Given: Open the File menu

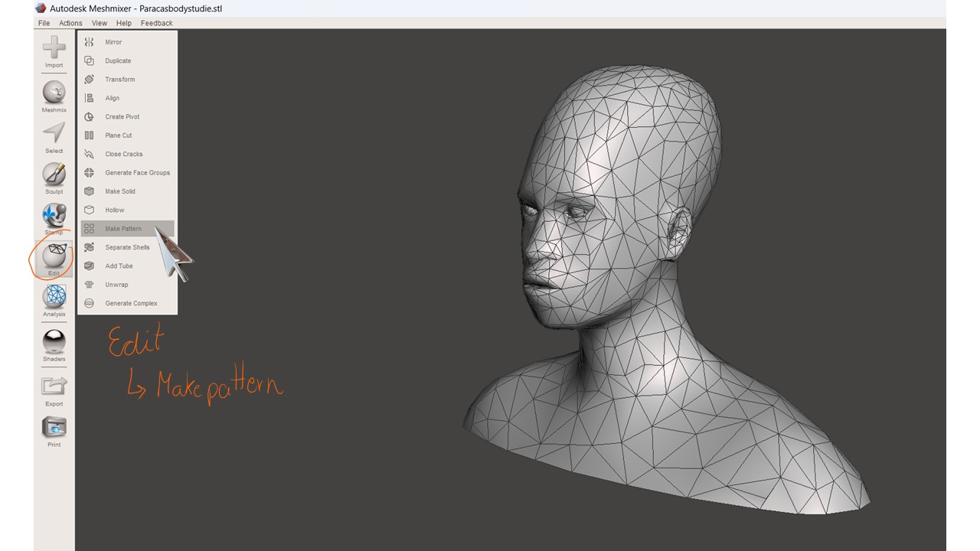Looking at the screenshot, I should click(44, 23).
